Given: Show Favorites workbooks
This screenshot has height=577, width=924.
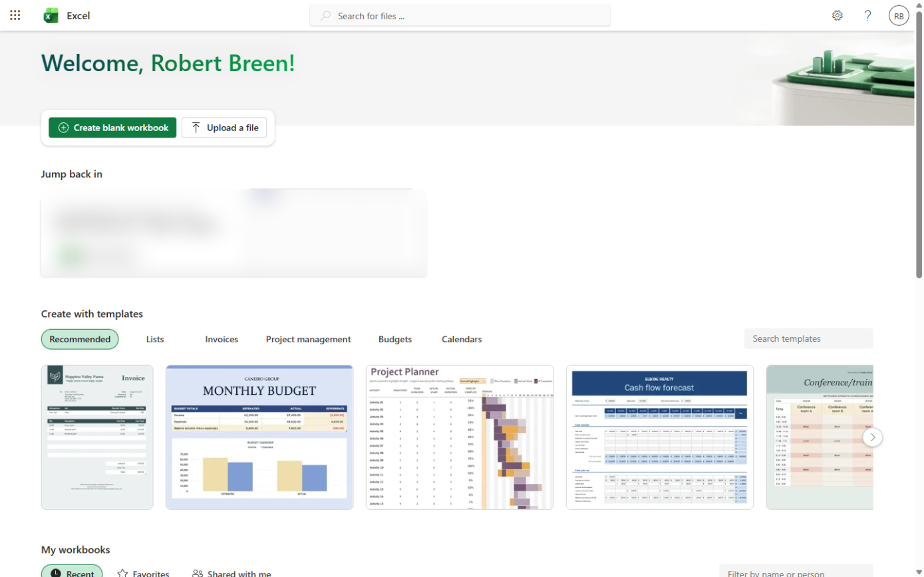Looking at the screenshot, I should [x=143, y=573].
